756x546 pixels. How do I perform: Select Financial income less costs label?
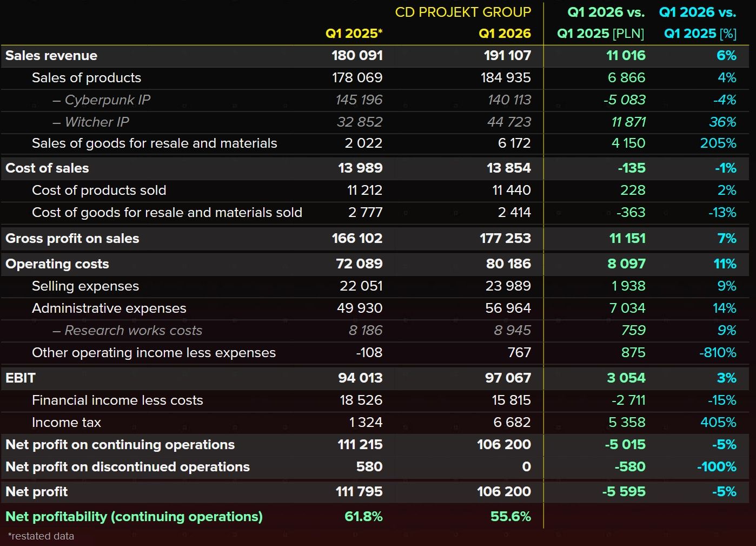coord(117,400)
